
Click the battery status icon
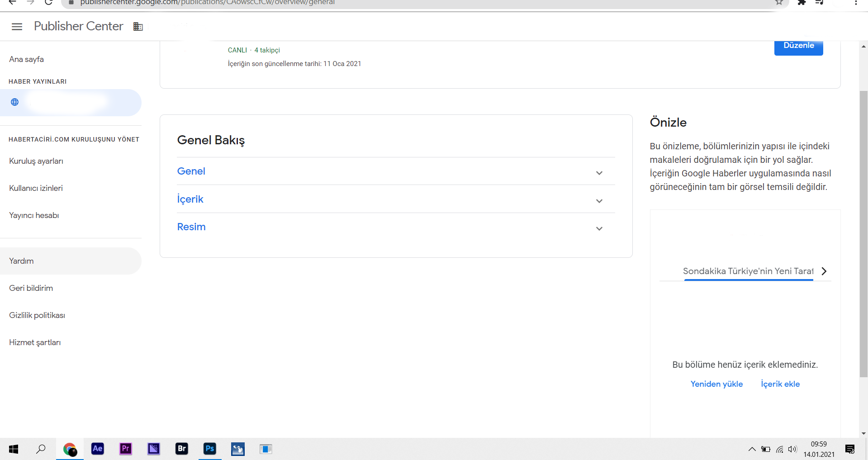pos(766,449)
